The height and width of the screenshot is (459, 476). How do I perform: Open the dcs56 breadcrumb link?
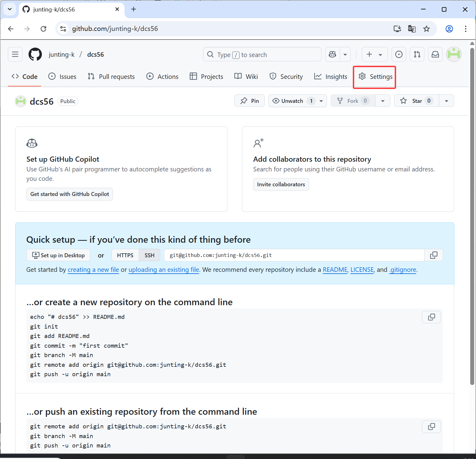[x=96, y=55]
